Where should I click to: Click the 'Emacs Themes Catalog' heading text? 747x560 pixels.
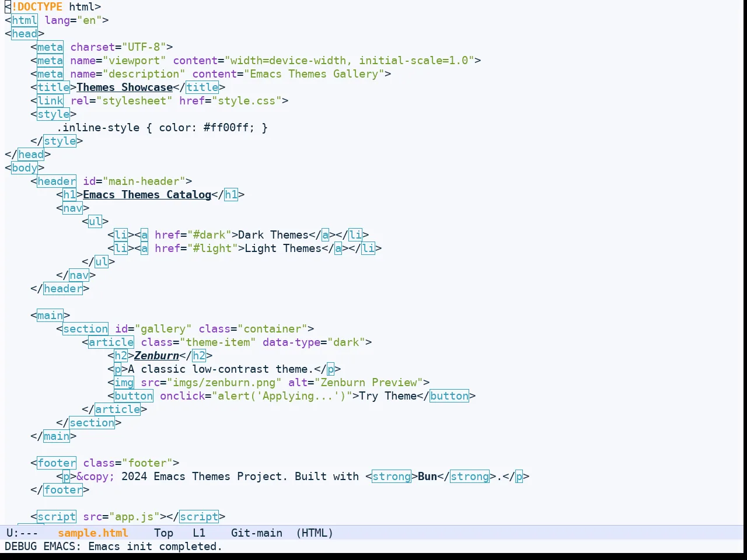pyautogui.click(x=147, y=195)
